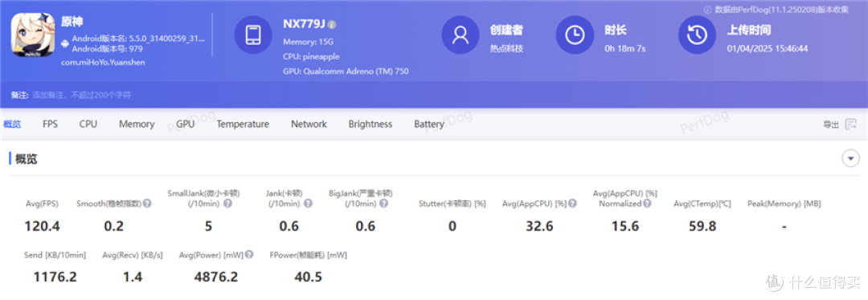The image size is (868, 300).
Task: Click the CPU: pineapple text
Action: tap(311, 56)
